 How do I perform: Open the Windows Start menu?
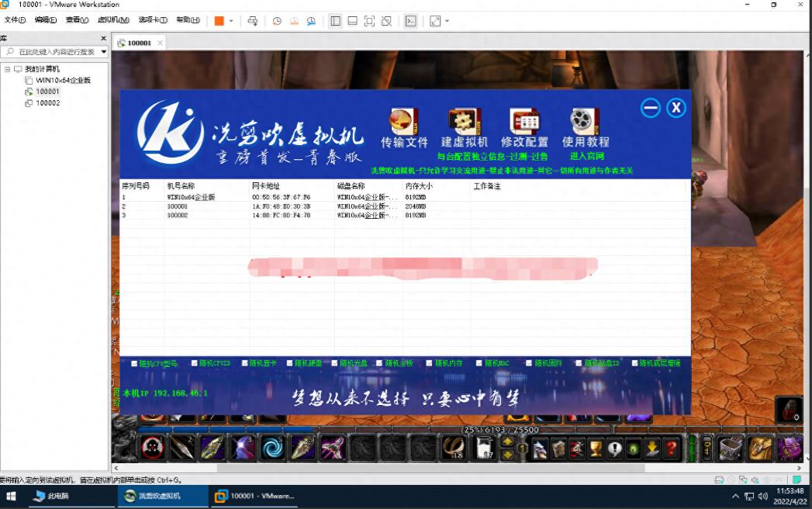click(x=11, y=496)
